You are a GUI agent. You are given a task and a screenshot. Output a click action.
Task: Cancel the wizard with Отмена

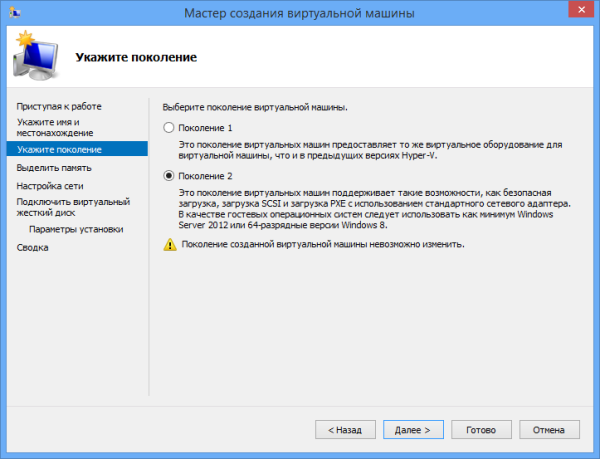[x=549, y=429]
